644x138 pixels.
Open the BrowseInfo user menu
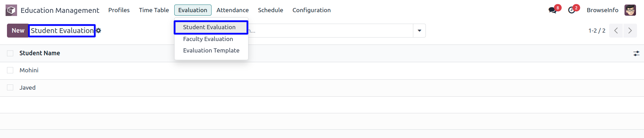coord(603,10)
